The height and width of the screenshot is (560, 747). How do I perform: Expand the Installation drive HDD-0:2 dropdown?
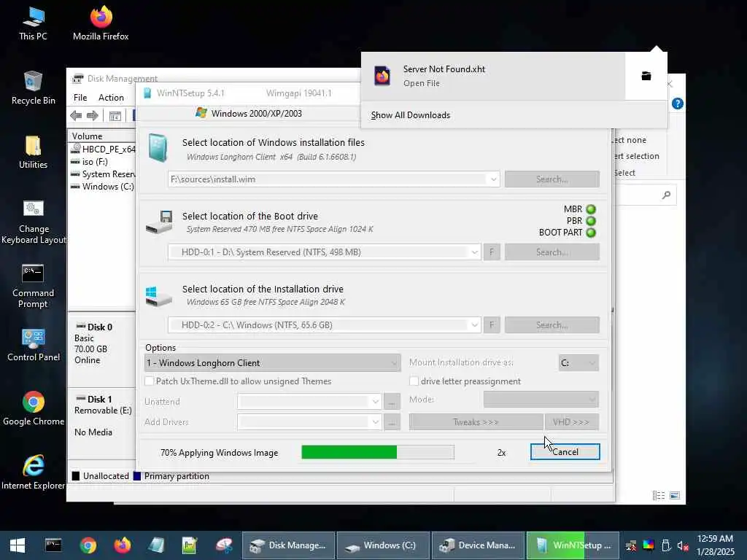coord(474,324)
